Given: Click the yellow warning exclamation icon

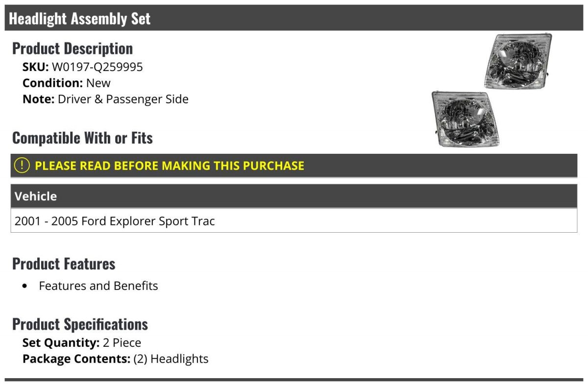Looking at the screenshot, I should pos(22,166).
